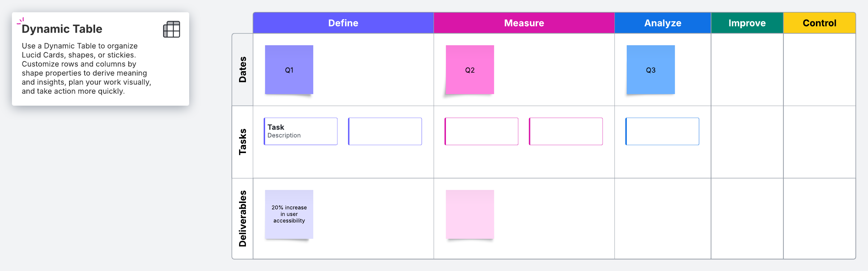868x271 pixels.
Task: Select the Measure column header
Action: point(524,23)
